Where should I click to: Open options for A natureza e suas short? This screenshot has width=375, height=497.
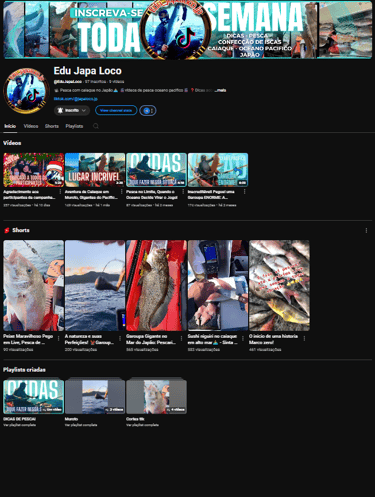click(x=120, y=338)
